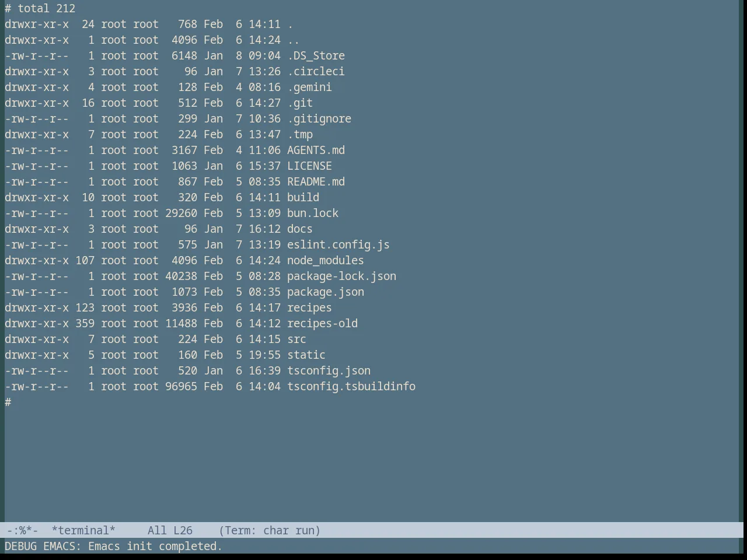The width and height of the screenshot is (747, 560).
Task: Click the tsconfig.json file name
Action: pyautogui.click(x=329, y=371)
